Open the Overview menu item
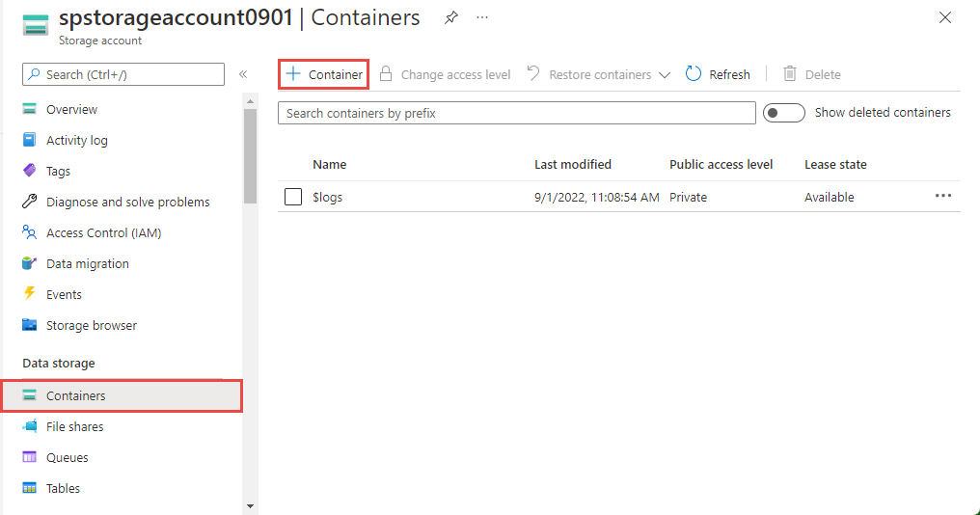 coord(71,109)
